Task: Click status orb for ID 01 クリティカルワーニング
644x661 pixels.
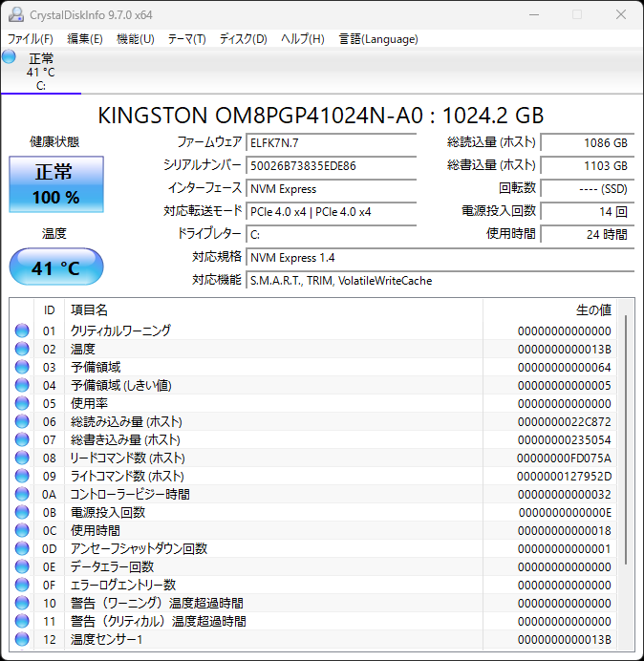Action: 22,330
